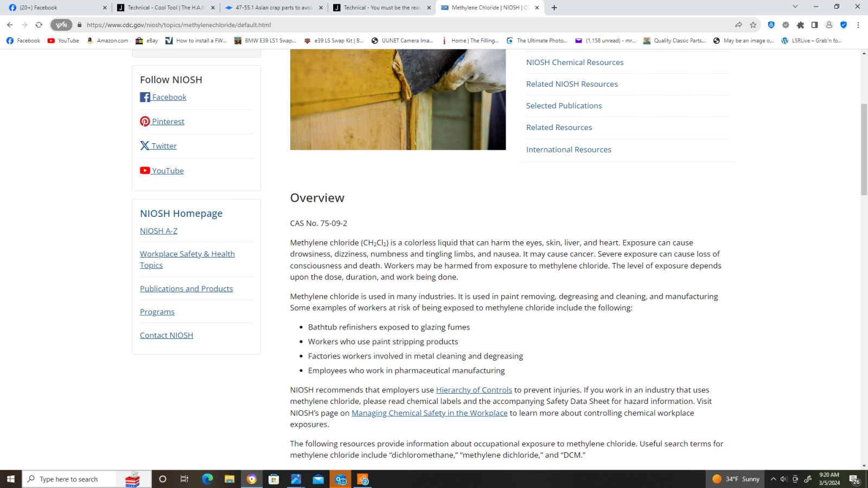The height and width of the screenshot is (488, 868).
Task: Open Outlook from the taskbar
Action: click(x=341, y=479)
